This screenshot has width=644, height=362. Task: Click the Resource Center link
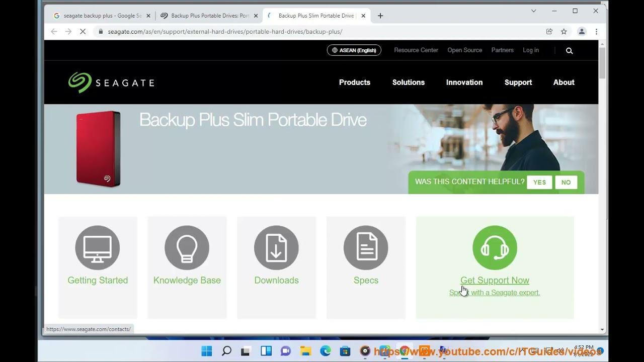pyautogui.click(x=416, y=50)
